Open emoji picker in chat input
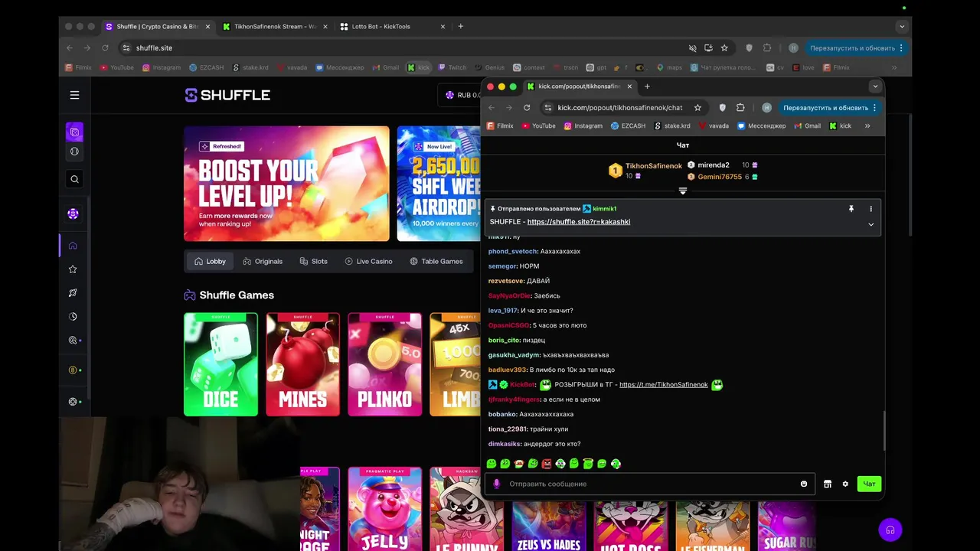Screen dimensions: 980x551 tap(803, 484)
